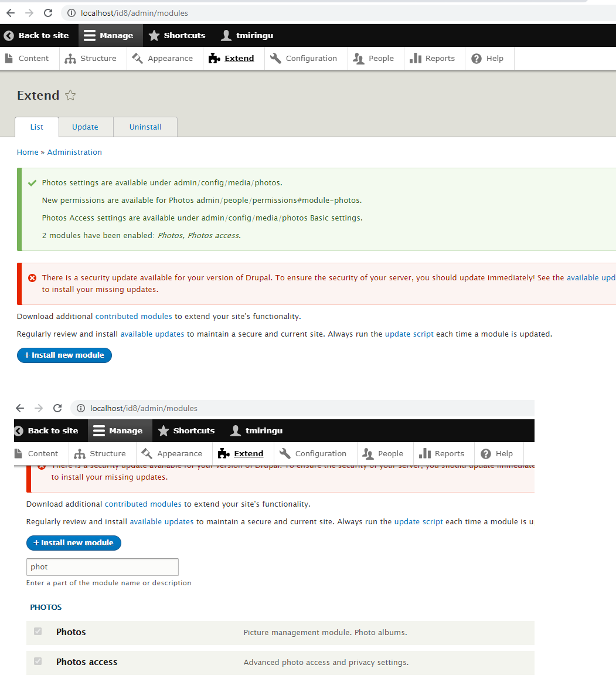This screenshot has width=616, height=699.
Task: Open Help in the lower admin toolbar
Action: pos(497,454)
